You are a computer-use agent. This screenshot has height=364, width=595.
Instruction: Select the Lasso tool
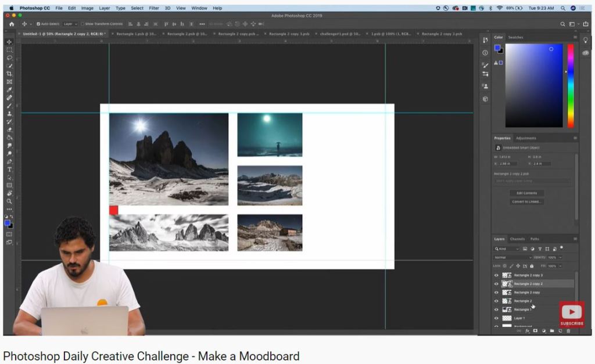[x=9, y=57]
